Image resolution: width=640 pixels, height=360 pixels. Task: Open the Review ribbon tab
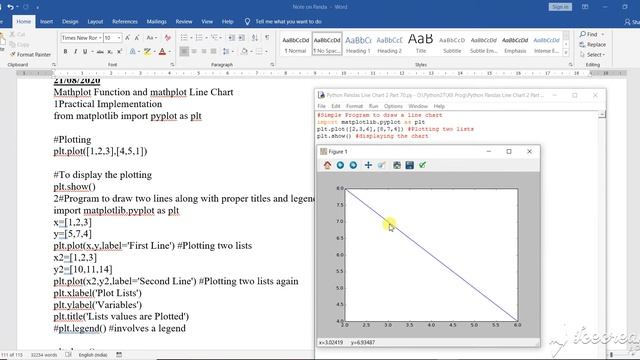coord(184,22)
